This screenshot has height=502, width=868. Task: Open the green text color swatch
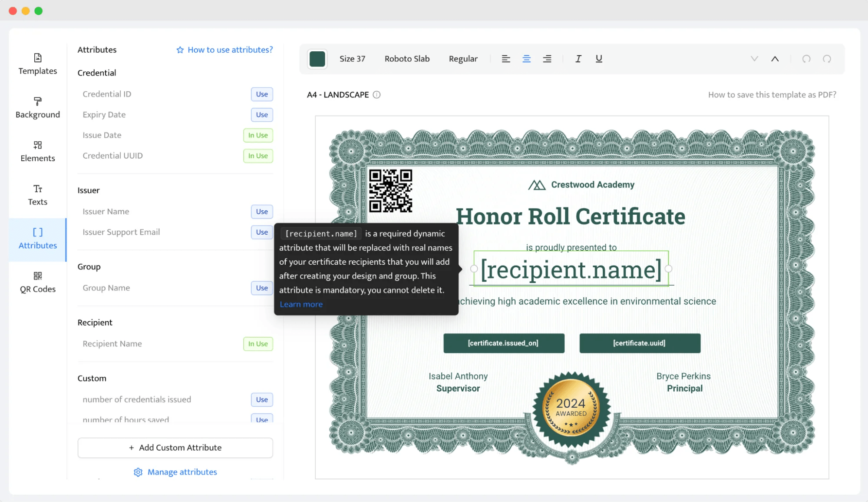(317, 59)
